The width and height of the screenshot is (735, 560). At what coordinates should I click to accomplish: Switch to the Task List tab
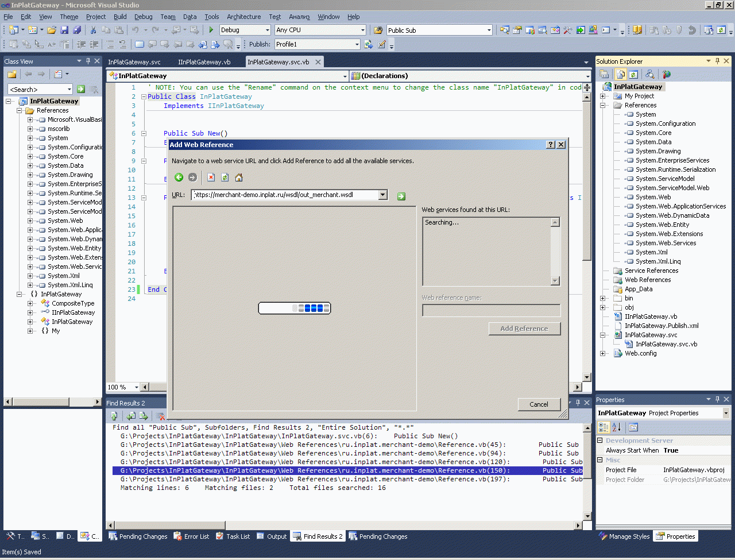tap(233, 536)
